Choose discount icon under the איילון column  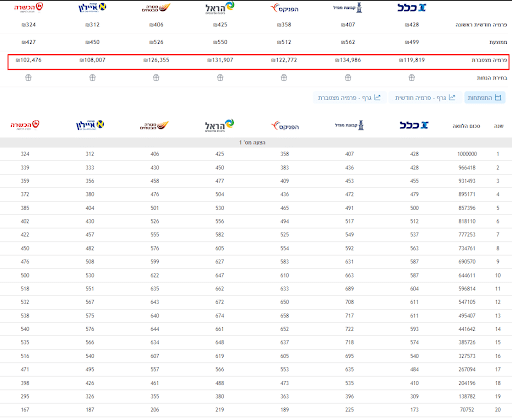92,78
